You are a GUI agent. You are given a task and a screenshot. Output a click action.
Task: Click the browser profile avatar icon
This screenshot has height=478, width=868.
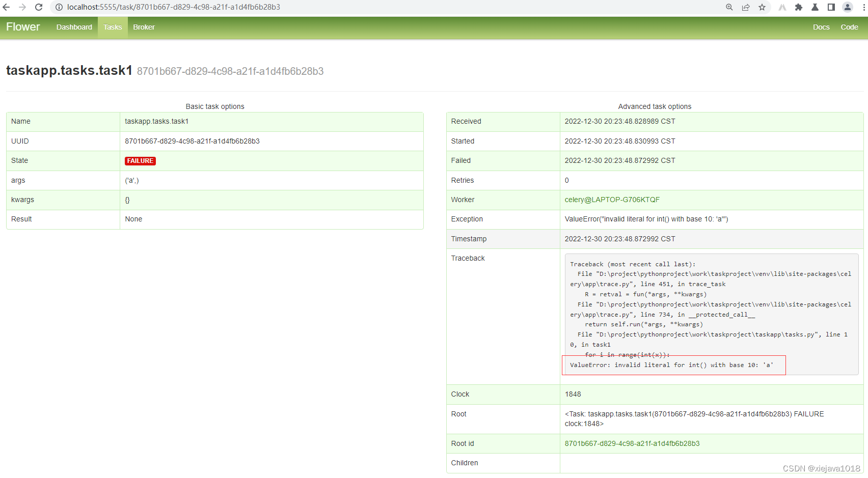pos(847,7)
